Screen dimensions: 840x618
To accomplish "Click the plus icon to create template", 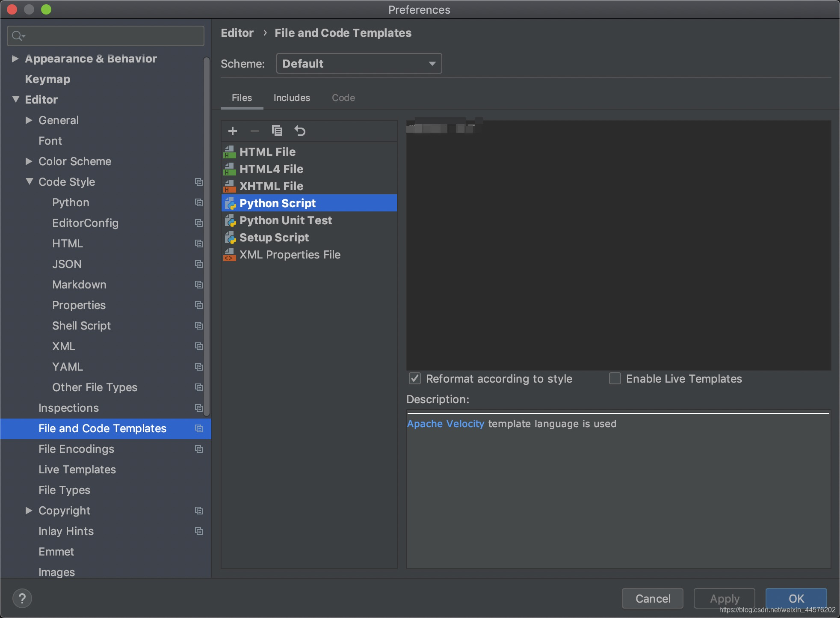I will pos(233,131).
